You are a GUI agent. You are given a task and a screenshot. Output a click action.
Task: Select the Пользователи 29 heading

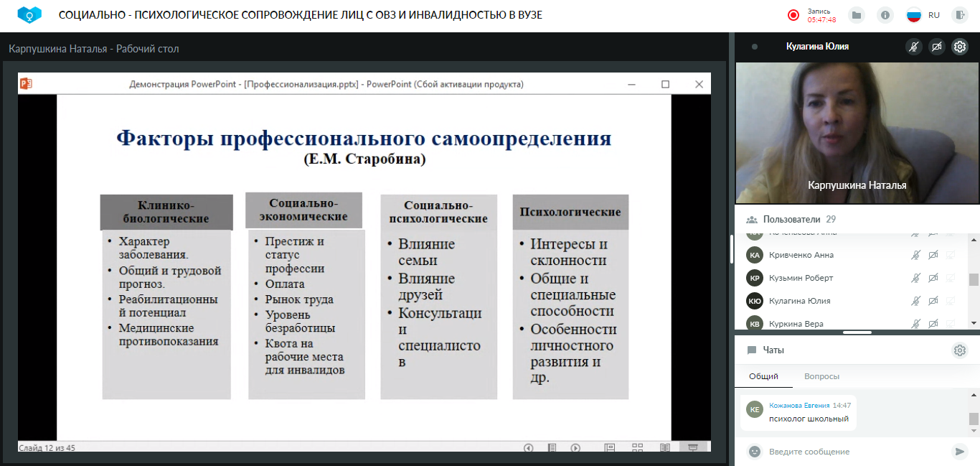click(x=799, y=220)
